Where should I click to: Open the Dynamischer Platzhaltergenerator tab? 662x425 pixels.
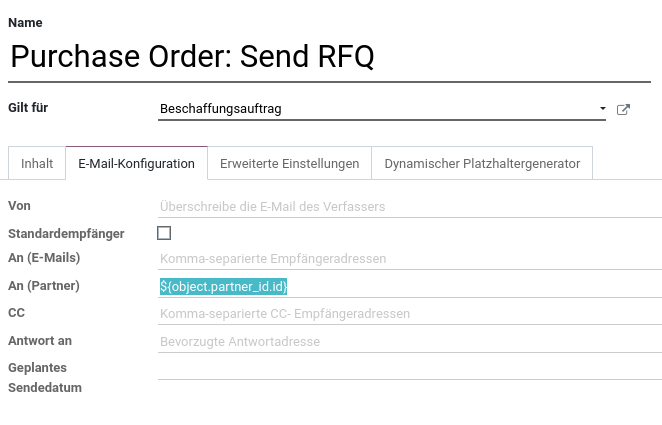pos(482,163)
